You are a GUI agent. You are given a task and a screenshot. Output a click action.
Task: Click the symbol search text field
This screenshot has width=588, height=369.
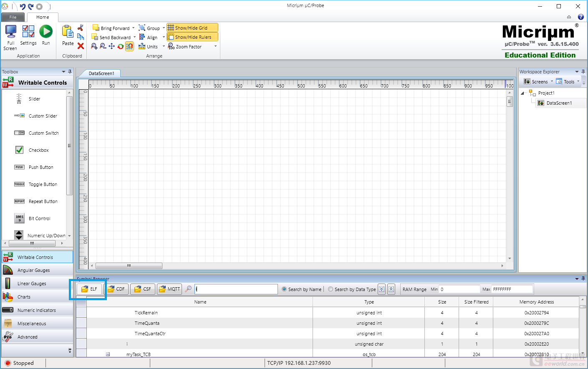tap(236, 289)
